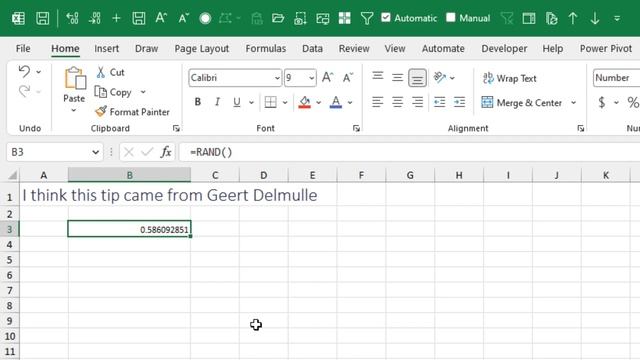The height and width of the screenshot is (360, 640).
Task: Open the font size dropdown
Action: tap(311, 78)
